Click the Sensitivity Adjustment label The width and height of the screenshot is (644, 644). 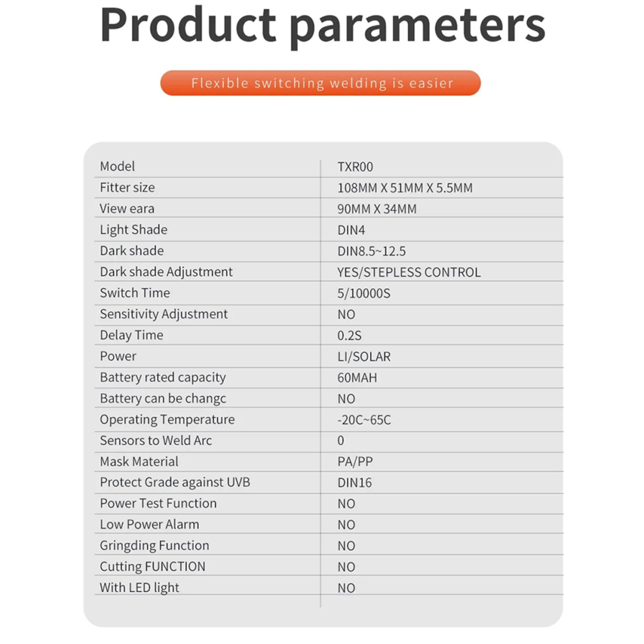164,314
